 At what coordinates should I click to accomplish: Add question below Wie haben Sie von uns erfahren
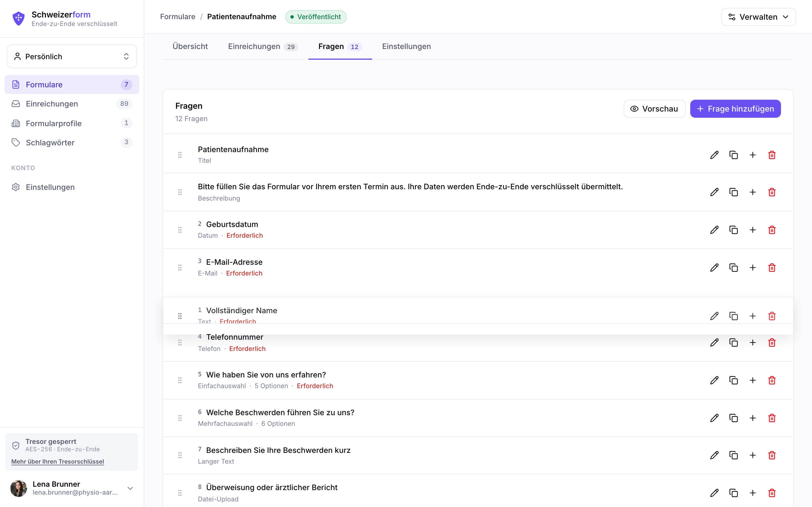pyautogui.click(x=753, y=380)
